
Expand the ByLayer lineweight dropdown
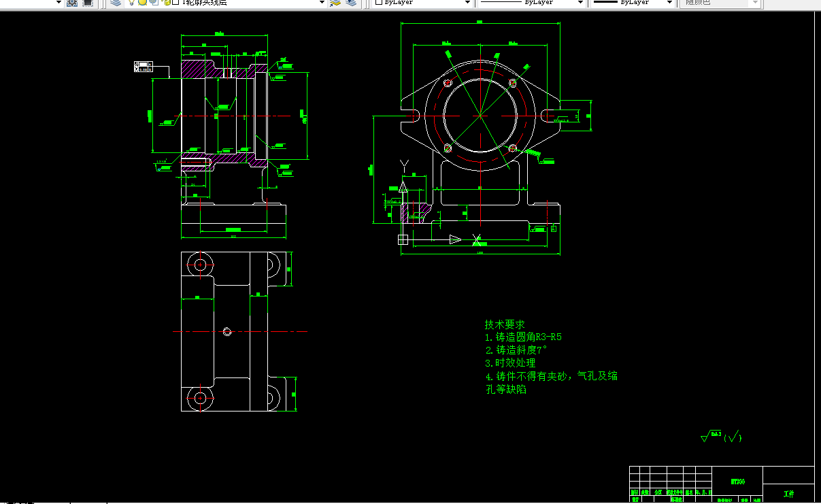click(669, 3)
